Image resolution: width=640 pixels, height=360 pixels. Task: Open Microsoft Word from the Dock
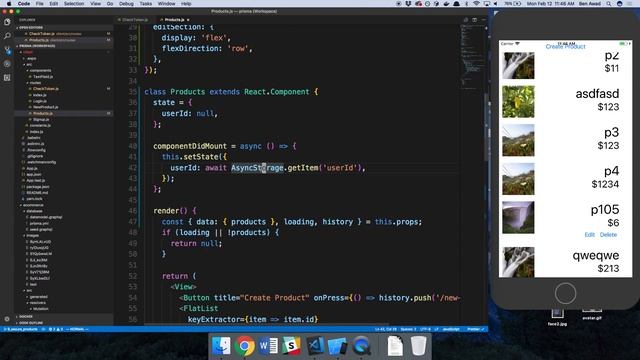[x=268, y=346]
